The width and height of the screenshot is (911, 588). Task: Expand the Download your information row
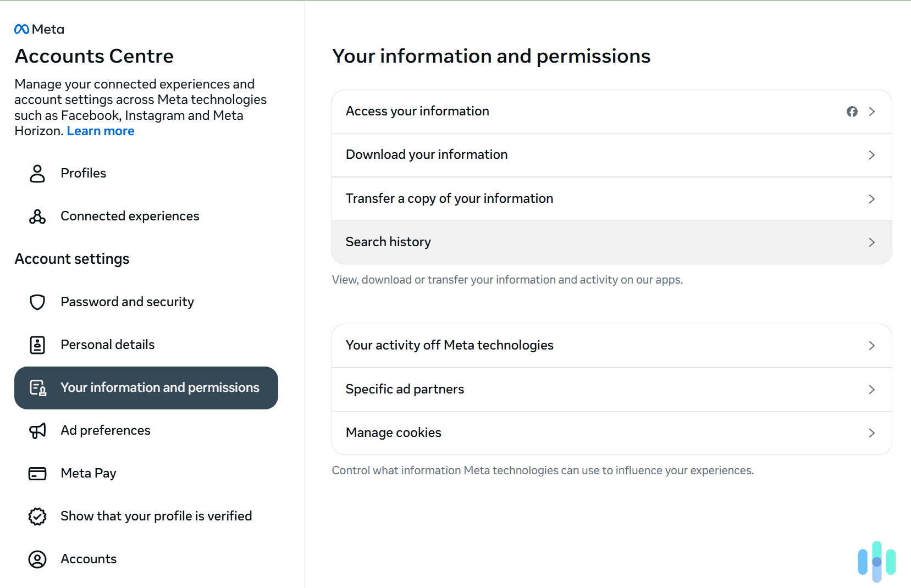[x=611, y=154]
